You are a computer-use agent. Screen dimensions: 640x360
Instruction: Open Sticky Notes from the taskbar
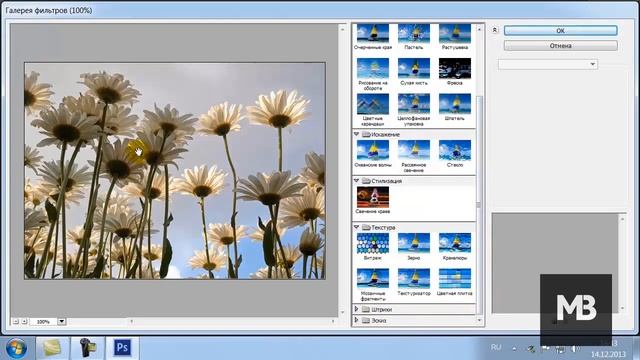pyautogui.click(x=52, y=348)
